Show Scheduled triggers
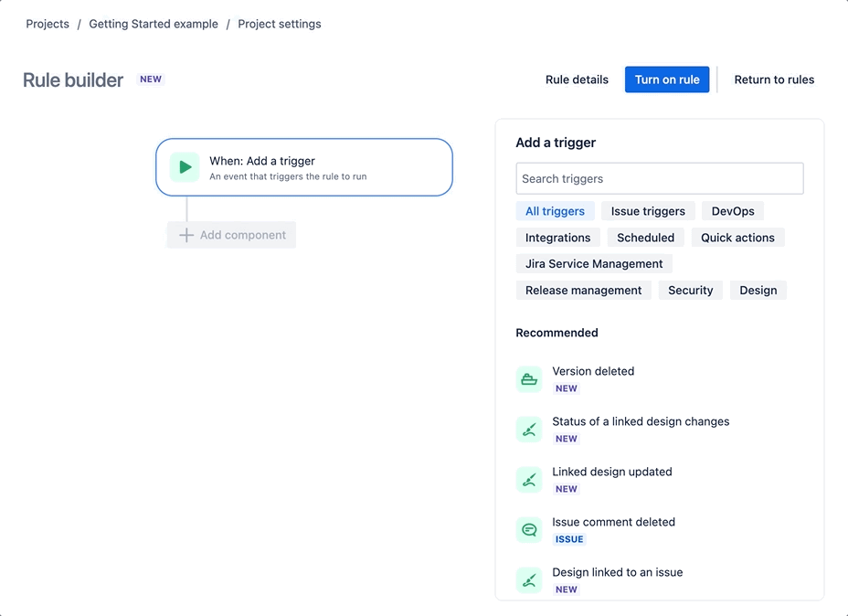Viewport: 848px width, 616px height. click(646, 238)
